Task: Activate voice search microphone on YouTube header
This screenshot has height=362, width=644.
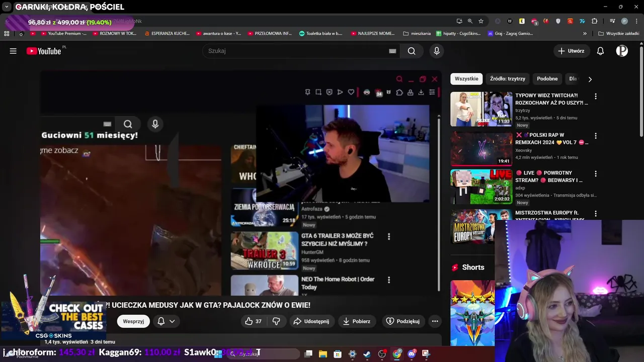Action: (437, 51)
